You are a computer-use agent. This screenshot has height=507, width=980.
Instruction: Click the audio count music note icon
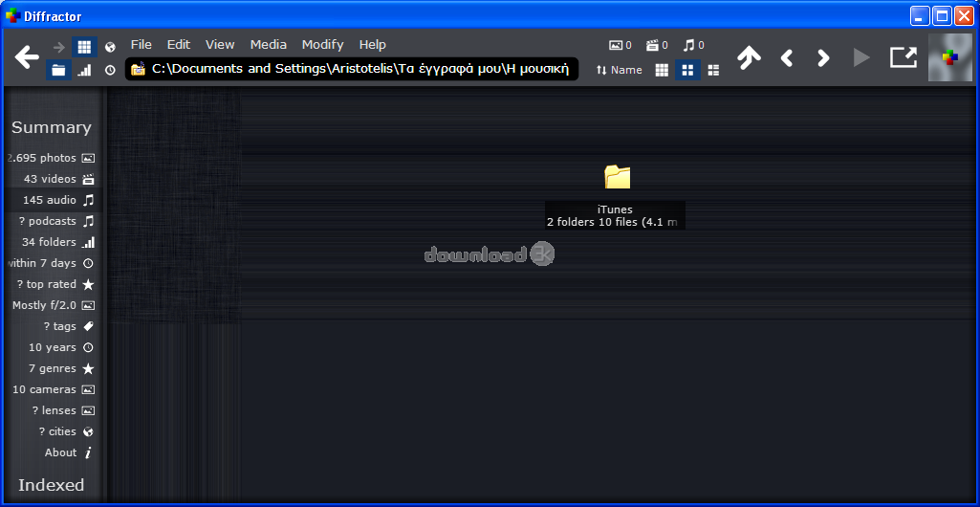[x=689, y=45]
